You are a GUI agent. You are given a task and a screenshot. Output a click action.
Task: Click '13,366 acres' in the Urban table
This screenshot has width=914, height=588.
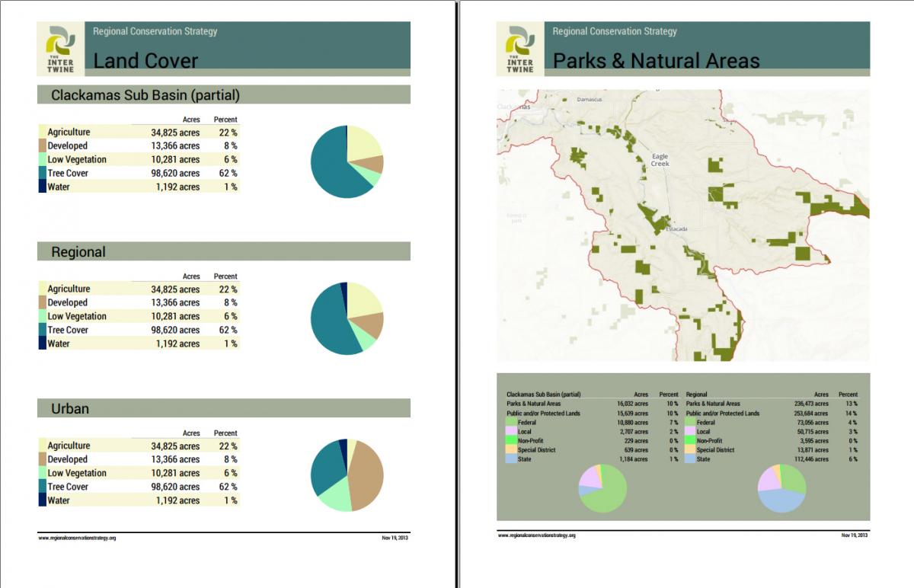click(x=175, y=460)
